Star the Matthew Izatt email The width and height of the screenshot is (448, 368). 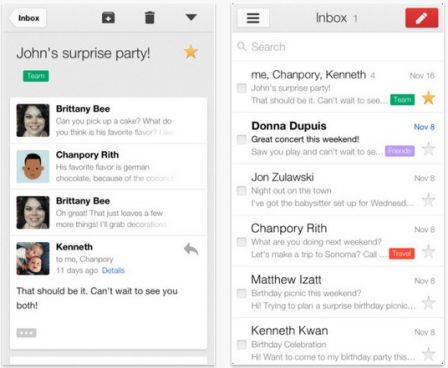tap(428, 303)
